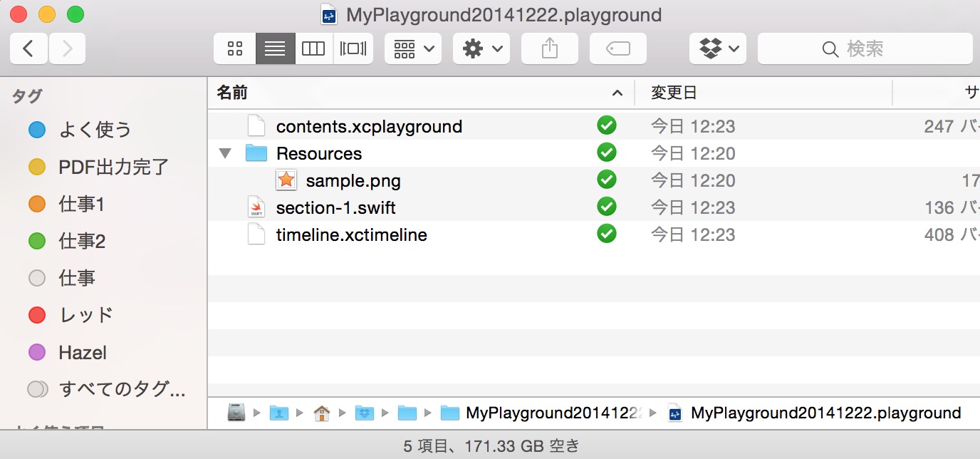Open the Dropbox toolbar menu
This screenshot has height=459, width=980.
718,48
